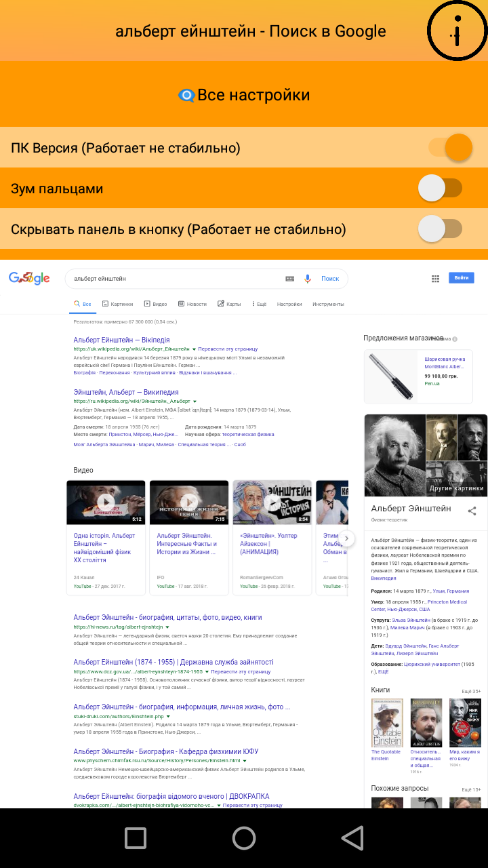Open Настройки in the search toolbar
Screen dimensions: 488x868
click(x=289, y=304)
